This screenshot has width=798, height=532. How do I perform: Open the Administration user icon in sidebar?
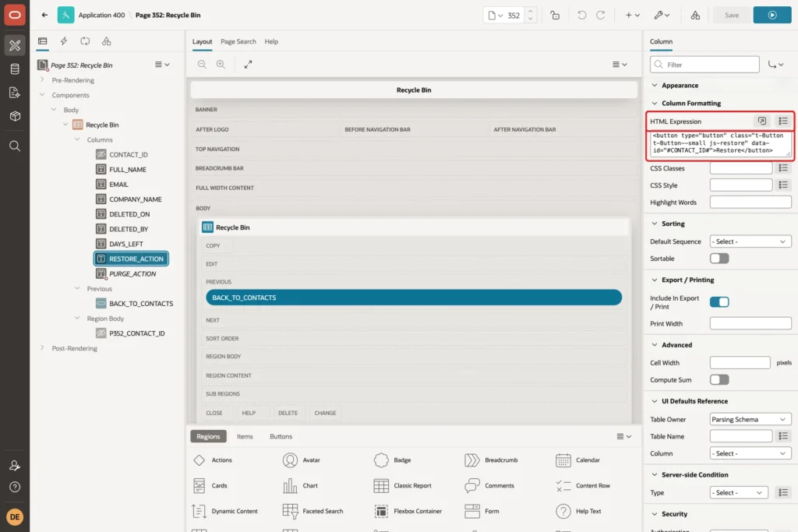(15, 465)
